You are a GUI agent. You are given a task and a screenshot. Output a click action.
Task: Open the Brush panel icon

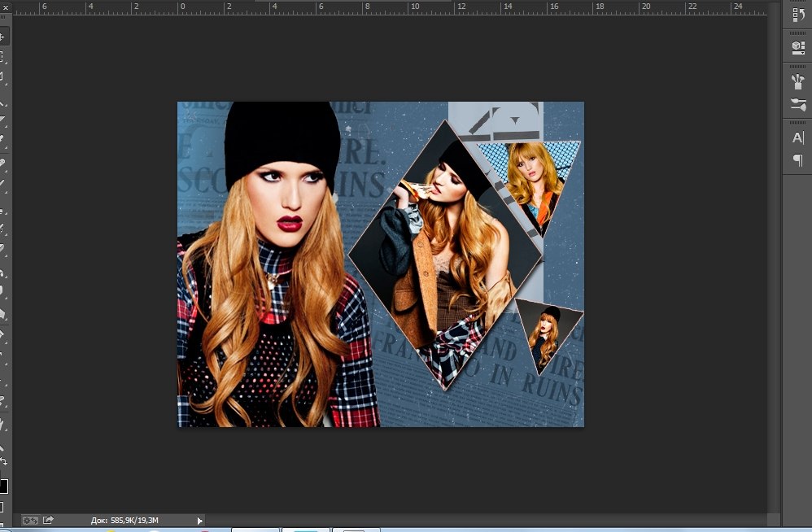(797, 105)
